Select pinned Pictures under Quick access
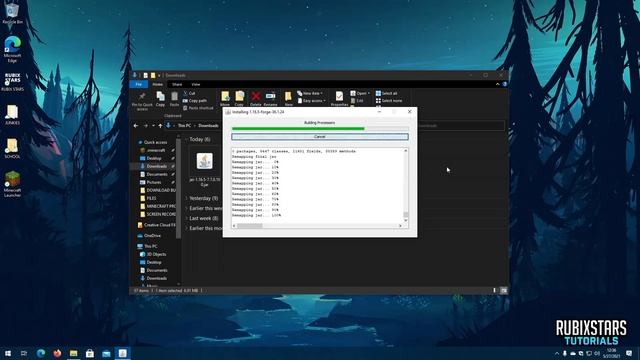 154,182
